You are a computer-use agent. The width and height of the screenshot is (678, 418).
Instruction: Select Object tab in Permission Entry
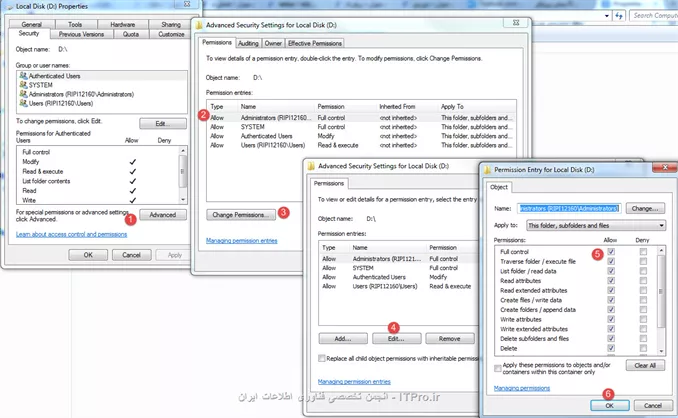pos(499,187)
